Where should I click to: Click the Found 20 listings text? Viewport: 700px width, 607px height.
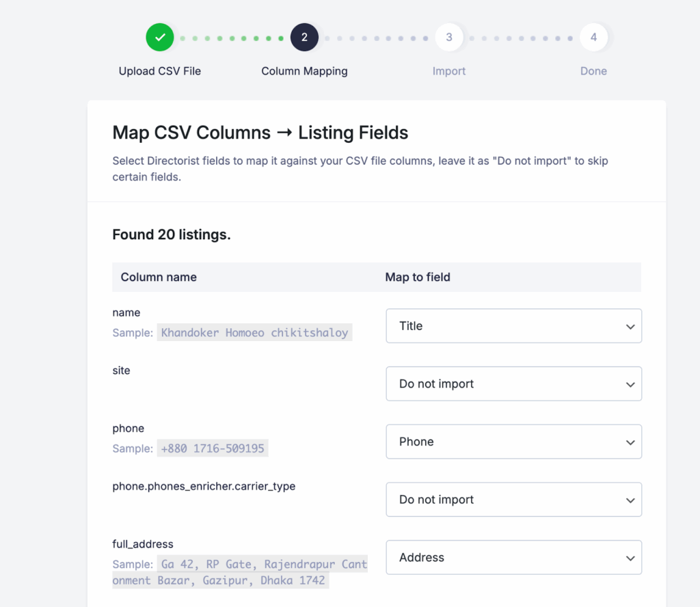pos(172,234)
